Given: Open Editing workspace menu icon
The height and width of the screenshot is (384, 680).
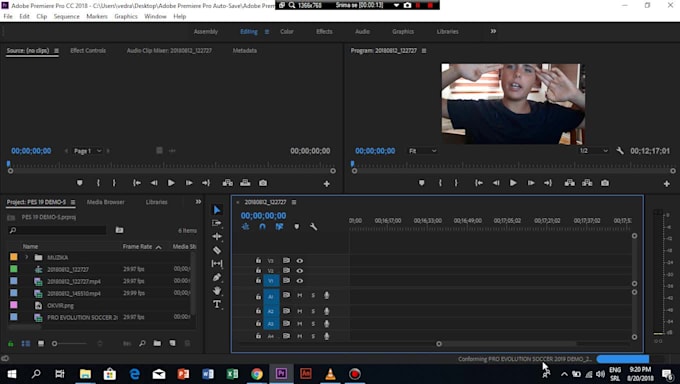Looking at the screenshot, I should [267, 32].
